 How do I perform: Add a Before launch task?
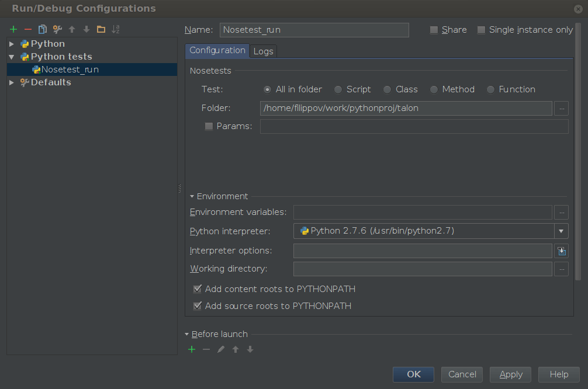pyautogui.click(x=191, y=349)
